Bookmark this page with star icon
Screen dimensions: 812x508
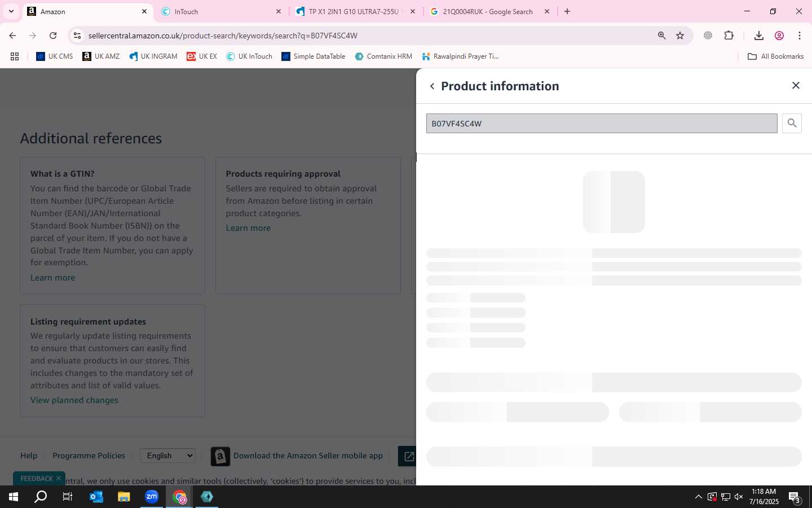[x=680, y=36]
